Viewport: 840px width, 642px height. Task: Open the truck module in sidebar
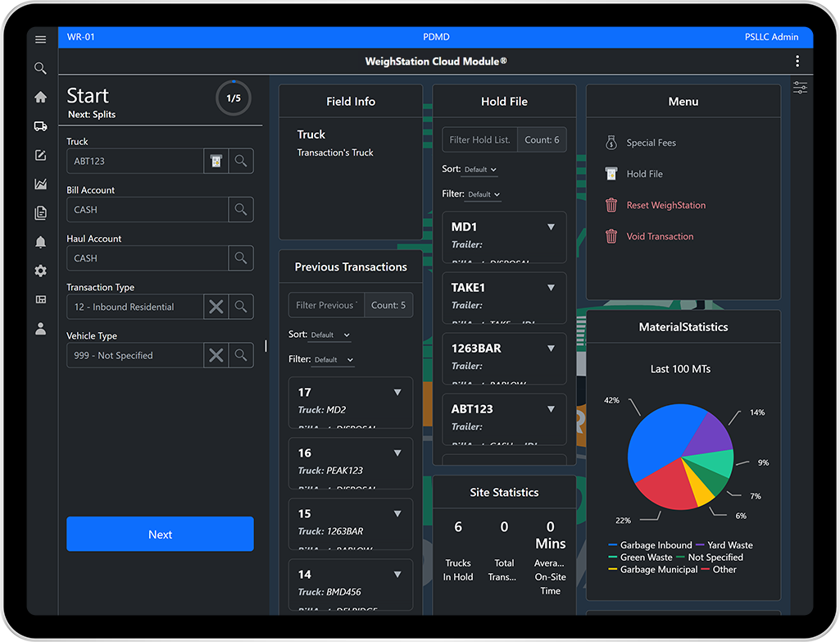coord(40,126)
